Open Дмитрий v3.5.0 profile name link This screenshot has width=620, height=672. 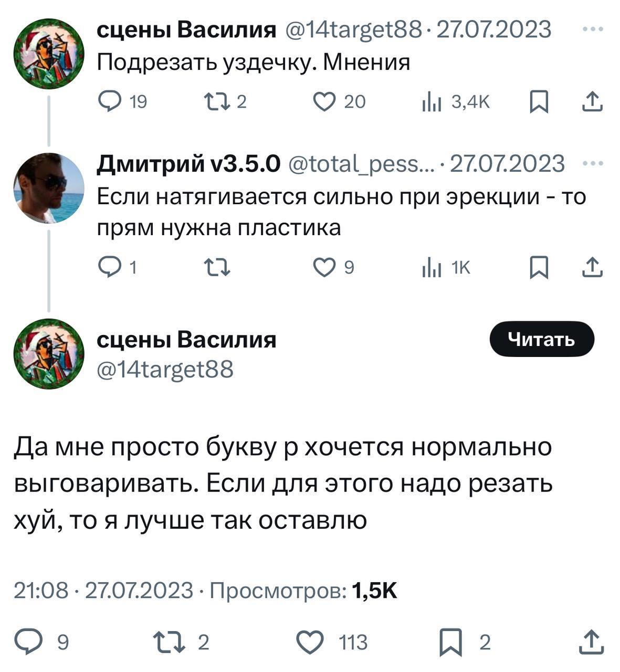point(189,164)
